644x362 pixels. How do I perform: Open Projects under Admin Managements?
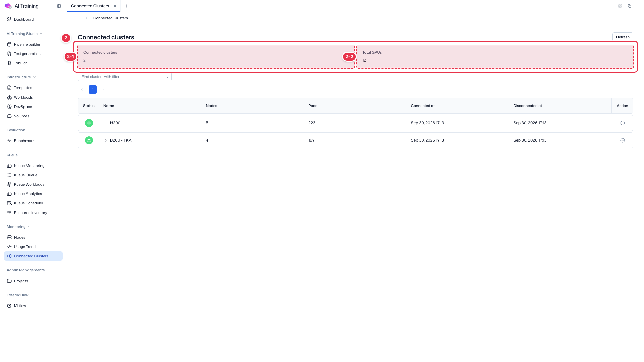(x=33, y=281)
